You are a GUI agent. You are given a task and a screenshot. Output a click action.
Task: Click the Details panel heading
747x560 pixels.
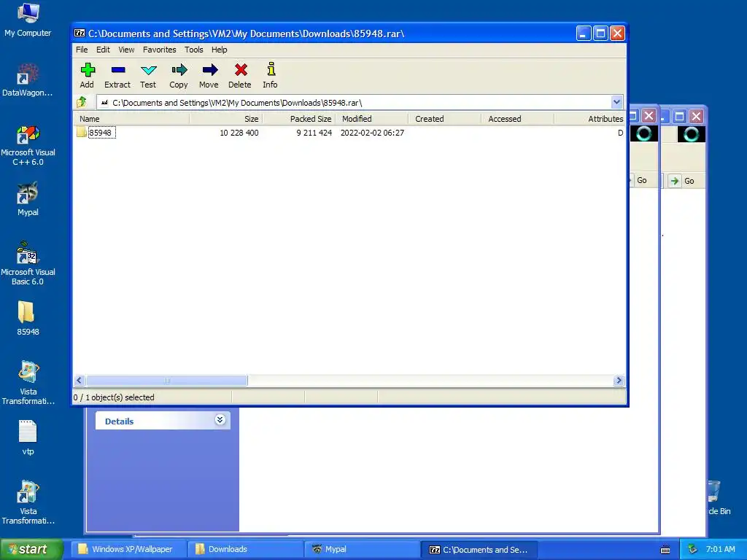[119, 421]
